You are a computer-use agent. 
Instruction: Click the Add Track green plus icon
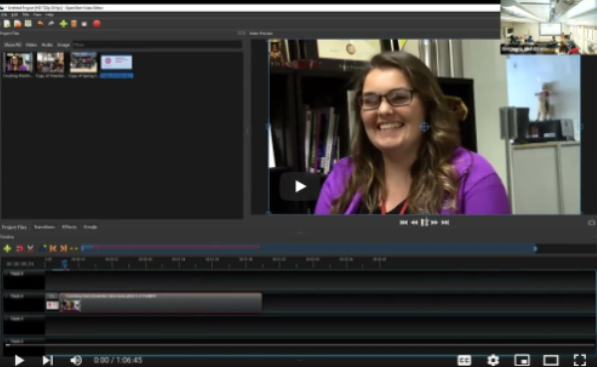[7, 249]
